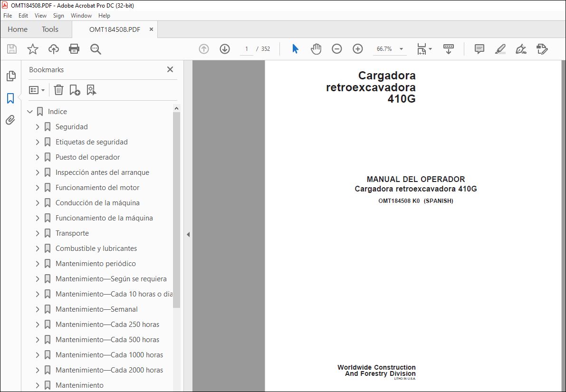Viewport: 566px width, 392px height.
Task: Go to next page arrow
Action: point(225,49)
